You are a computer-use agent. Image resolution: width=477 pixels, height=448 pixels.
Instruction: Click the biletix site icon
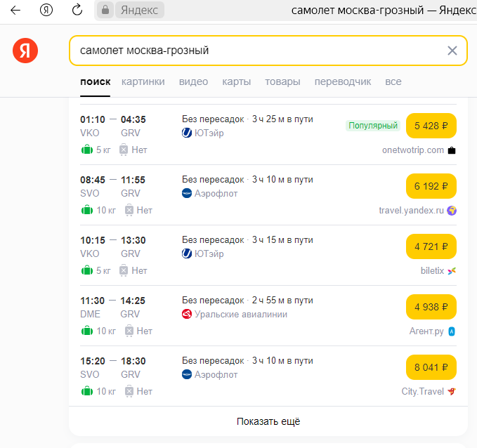[x=452, y=271]
